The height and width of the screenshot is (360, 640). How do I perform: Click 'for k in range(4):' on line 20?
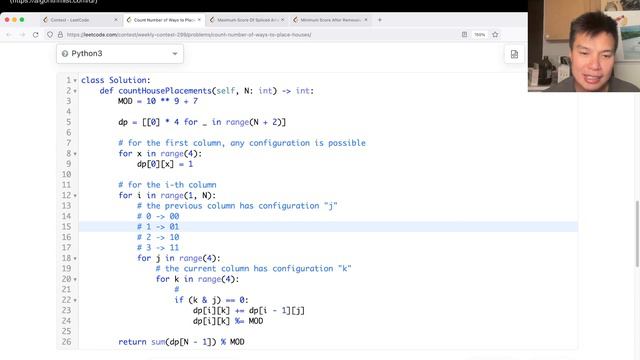tap(197, 279)
